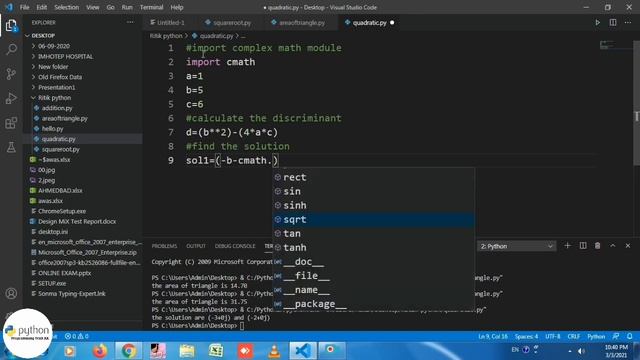Open the OUTPUT panel tab
Image resolution: width=640 pixels, height=360 pixels.
196,246
